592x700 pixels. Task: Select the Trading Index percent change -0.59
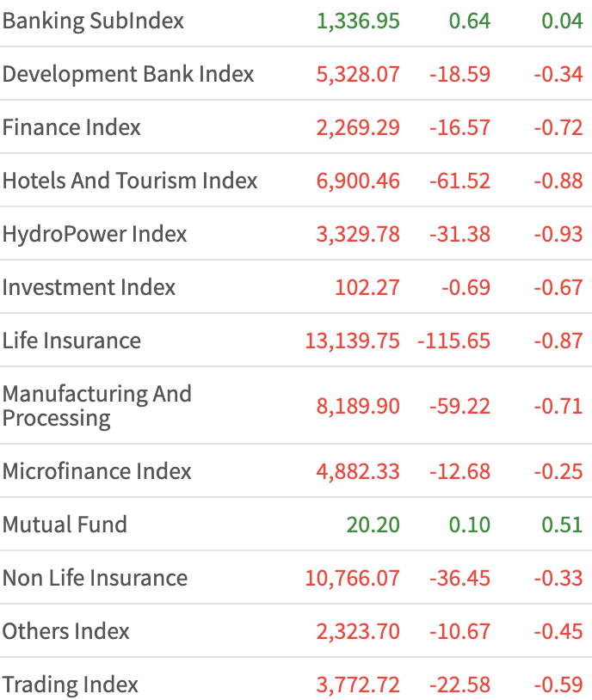(x=558, y=685)
